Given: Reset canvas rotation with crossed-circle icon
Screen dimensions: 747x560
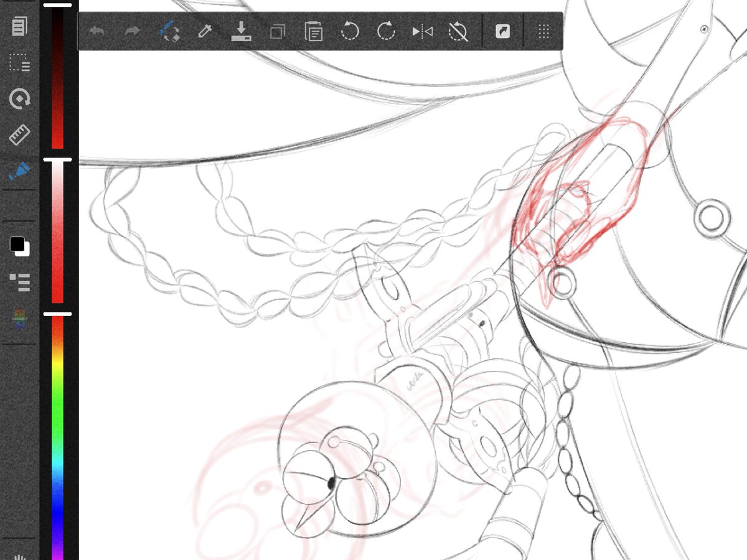Looking at the screenshot, I should coord(458,31).
